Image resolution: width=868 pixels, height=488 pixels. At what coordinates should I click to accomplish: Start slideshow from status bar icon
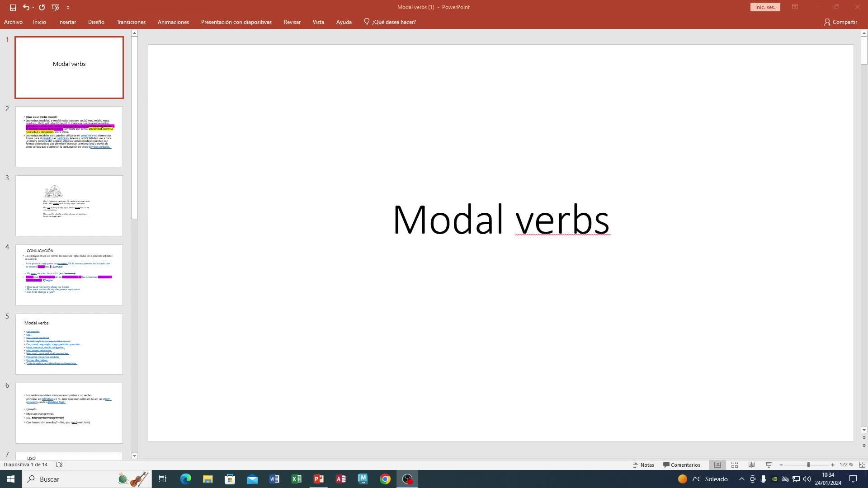tap(769, 465)
